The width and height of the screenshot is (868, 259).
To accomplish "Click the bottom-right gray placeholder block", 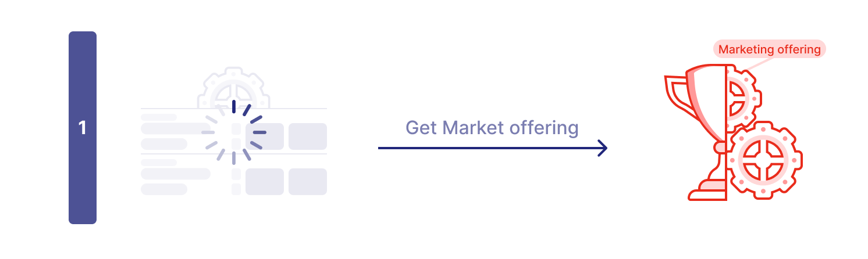I will 308,182.
